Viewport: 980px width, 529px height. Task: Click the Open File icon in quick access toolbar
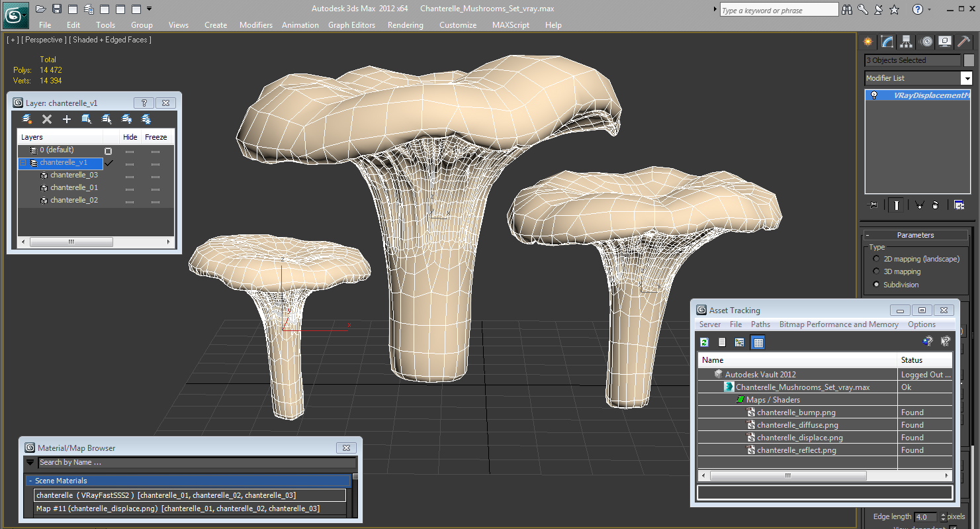[x=41, y=9]
